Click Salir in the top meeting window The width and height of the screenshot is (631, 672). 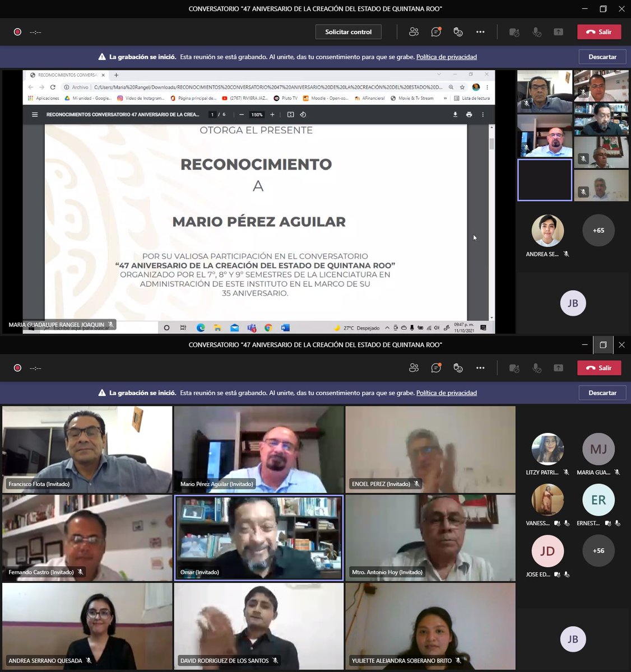[599, 32]
